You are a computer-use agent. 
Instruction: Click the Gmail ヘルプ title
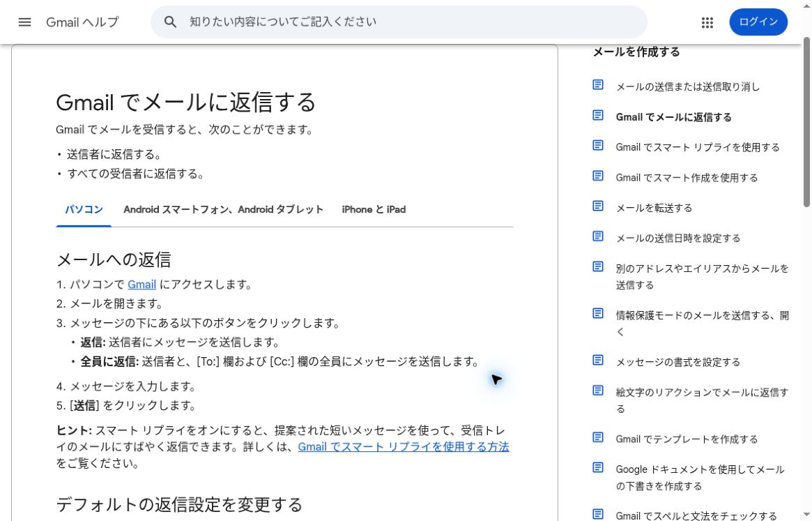pos(82,22)
